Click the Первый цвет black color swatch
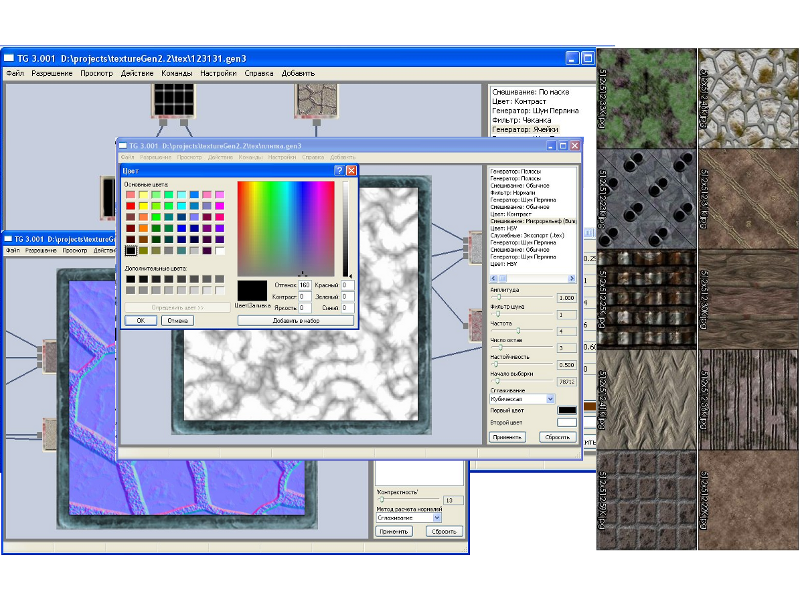Image resolution: width=800 pixels, height=600 pixels. tap(566, 410)
